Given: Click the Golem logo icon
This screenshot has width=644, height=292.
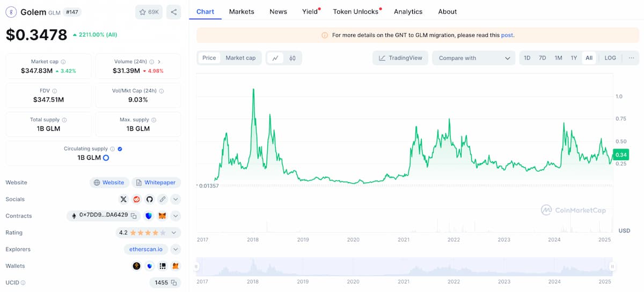Looking at the screenshot, I should [11, 12].
